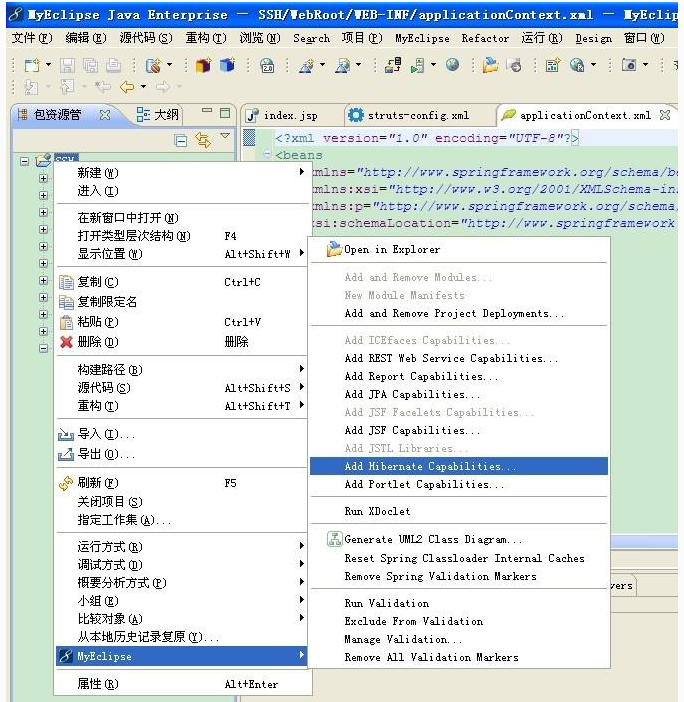Toggle Link with Editor double-arrow icon
Screen dimensions: 684x702
click(203, 141)
